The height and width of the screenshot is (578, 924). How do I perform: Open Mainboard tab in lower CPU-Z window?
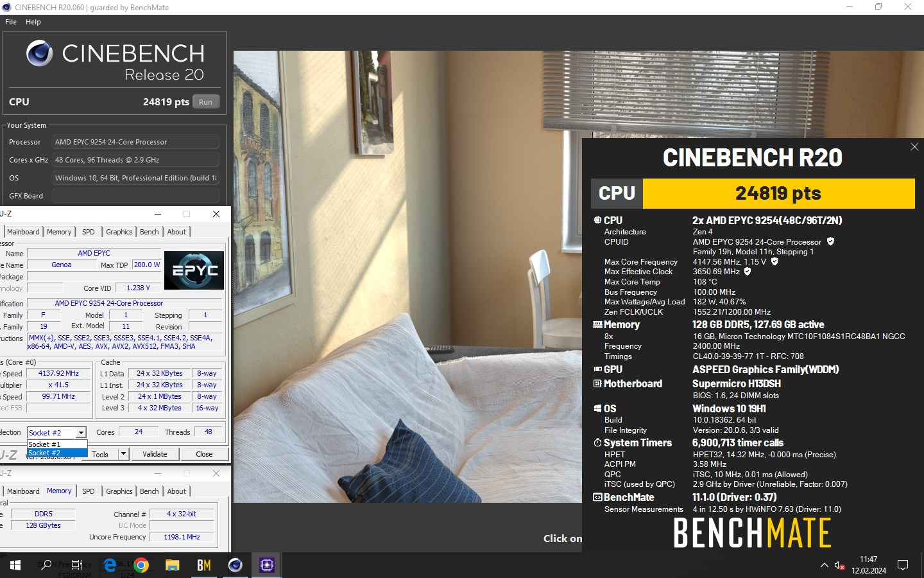pyautogui.click(x=23, y=491)
